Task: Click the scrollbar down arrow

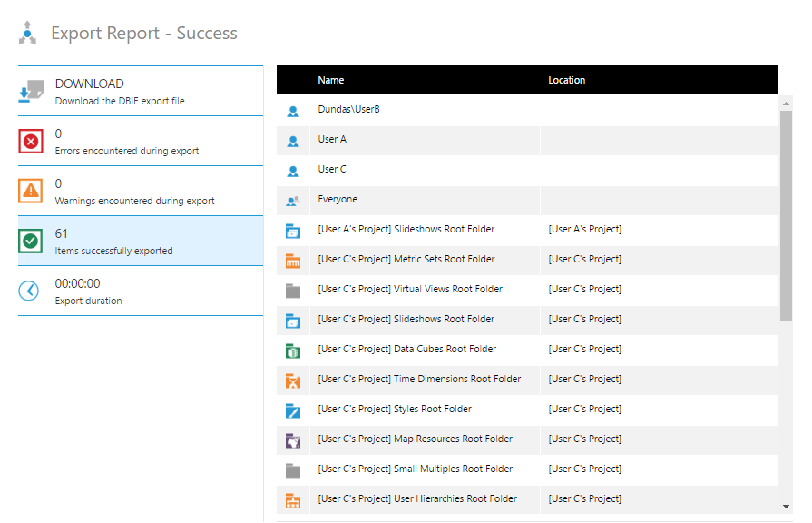Action: tap(786, 506)
